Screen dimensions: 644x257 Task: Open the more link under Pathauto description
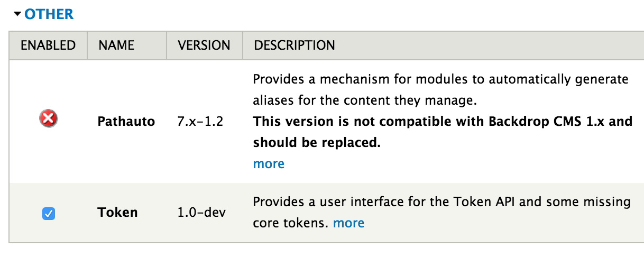tap(269, 164)
